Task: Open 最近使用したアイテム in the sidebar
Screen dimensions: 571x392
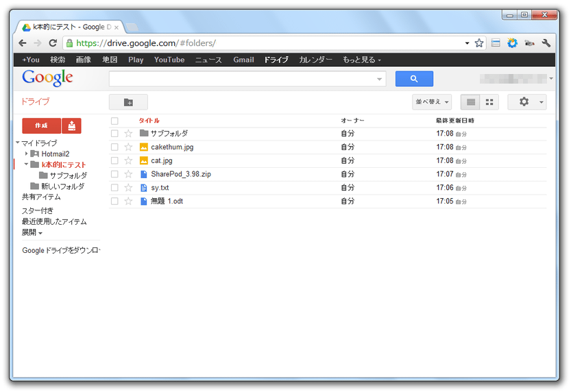Action: [x=54, y=221]
